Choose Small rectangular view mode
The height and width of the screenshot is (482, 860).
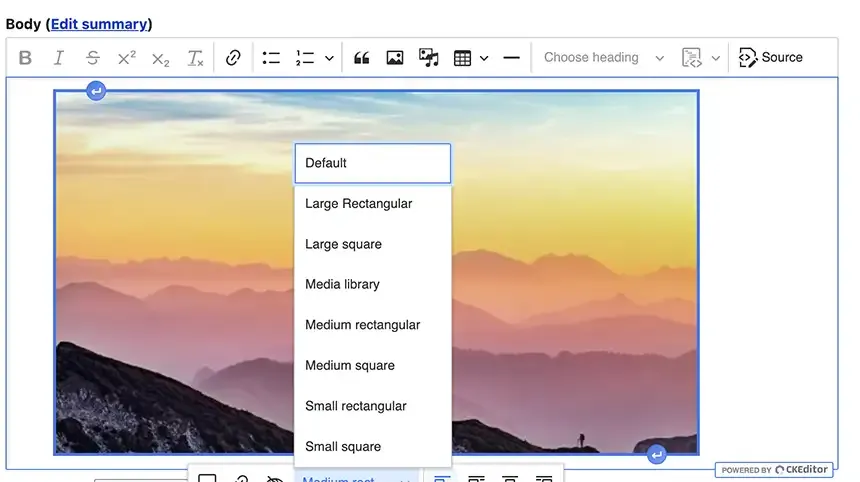[372, 406]
